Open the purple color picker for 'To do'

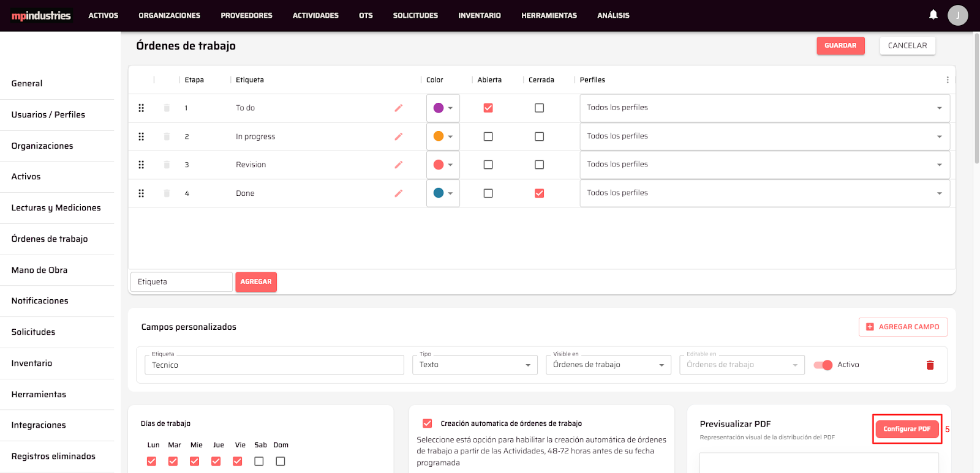[x=443, y=108]
